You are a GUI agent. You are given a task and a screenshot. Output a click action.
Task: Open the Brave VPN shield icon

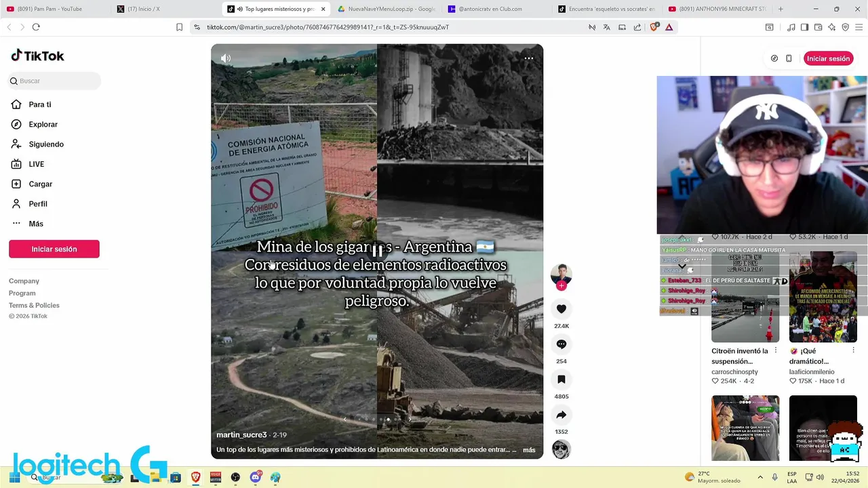pos(845,27)
